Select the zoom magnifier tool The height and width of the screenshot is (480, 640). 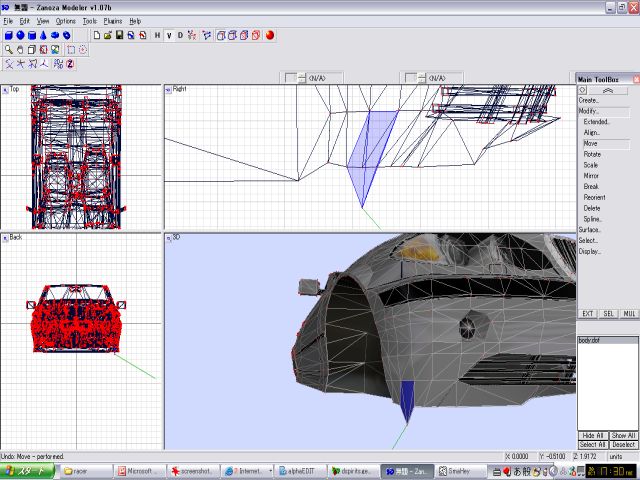8,49
